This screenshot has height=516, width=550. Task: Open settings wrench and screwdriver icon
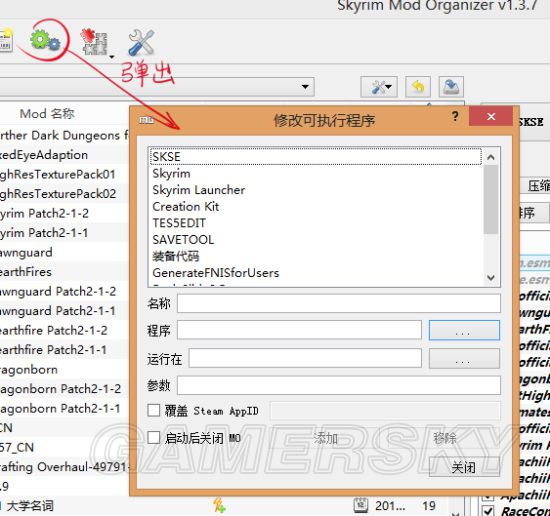[141, 42]
